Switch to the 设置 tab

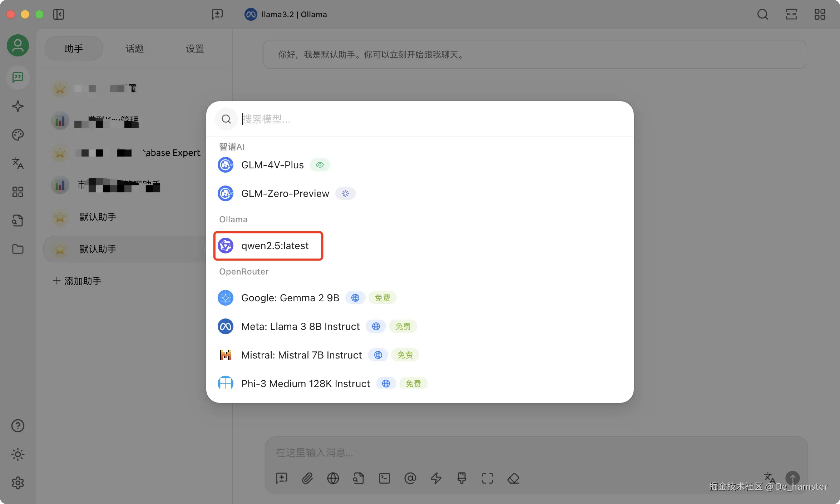pyautogui.click(x=195, y=49)
